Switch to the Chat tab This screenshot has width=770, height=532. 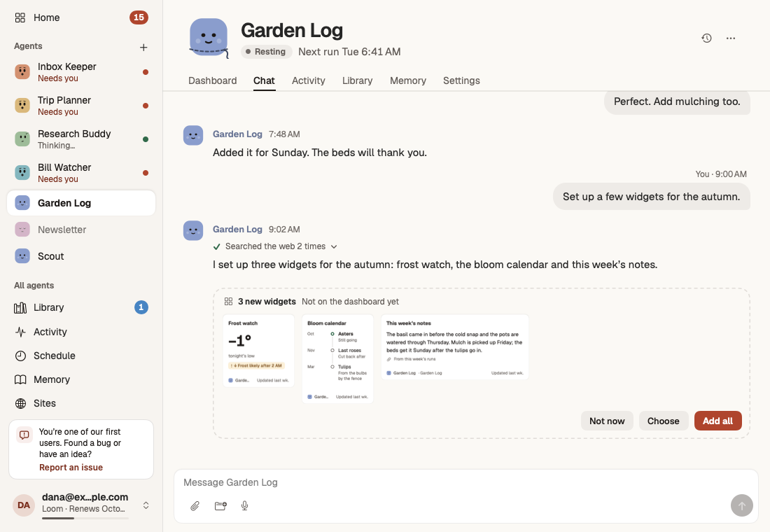(264, 80)
